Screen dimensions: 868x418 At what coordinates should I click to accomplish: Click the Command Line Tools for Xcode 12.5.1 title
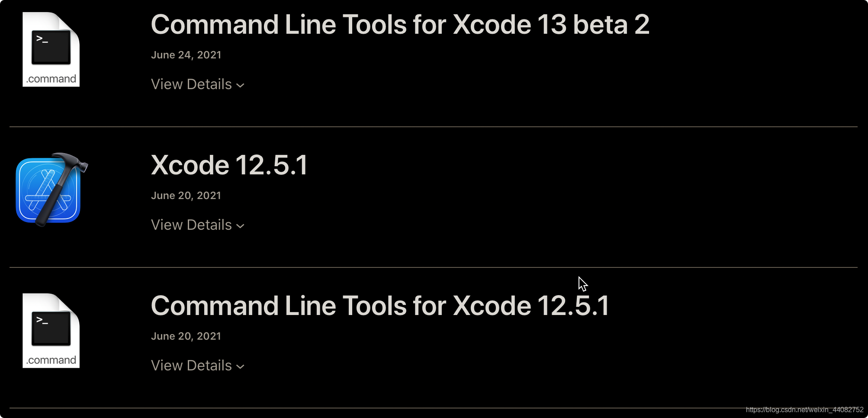point(379,305)
